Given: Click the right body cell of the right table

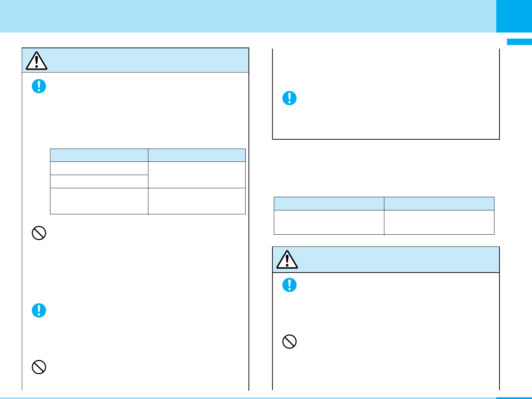Looking at the screenshot, I should pyautogui.click(x=439, y=222).
